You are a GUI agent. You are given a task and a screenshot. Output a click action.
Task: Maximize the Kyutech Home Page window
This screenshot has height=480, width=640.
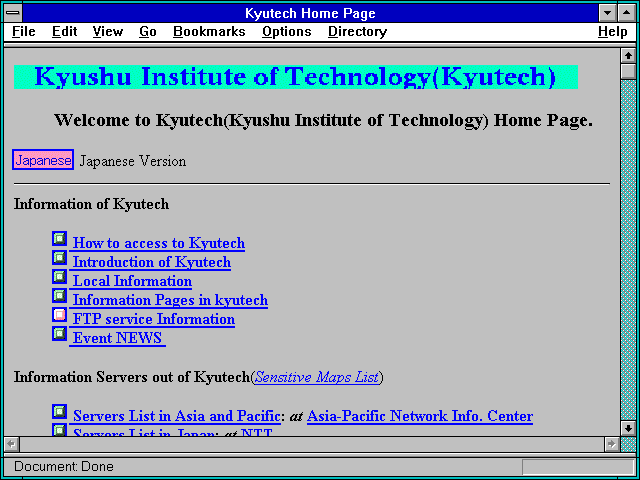(627, 13)
